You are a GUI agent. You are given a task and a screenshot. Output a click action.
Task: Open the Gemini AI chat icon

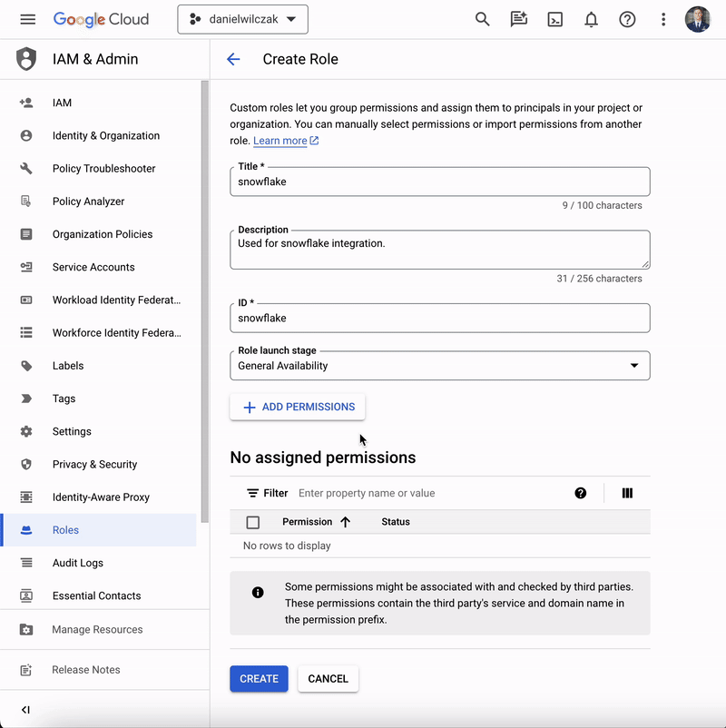tap(518, 19)
